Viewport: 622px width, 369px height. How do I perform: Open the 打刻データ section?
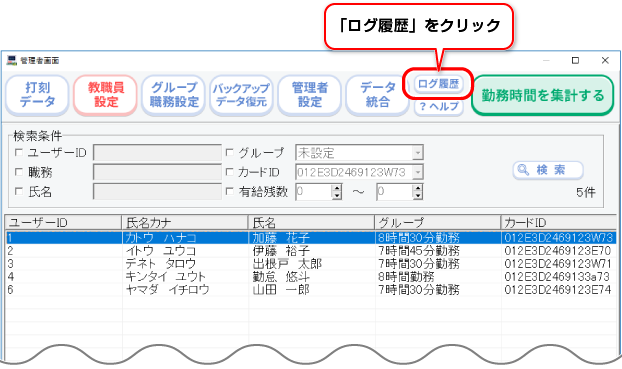click(x=37, y=95)
